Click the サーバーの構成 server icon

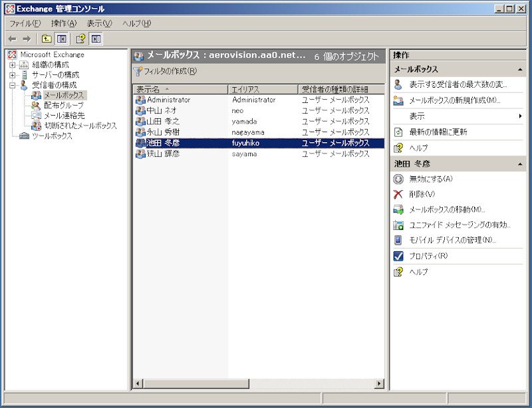click(x=24, y=74)
